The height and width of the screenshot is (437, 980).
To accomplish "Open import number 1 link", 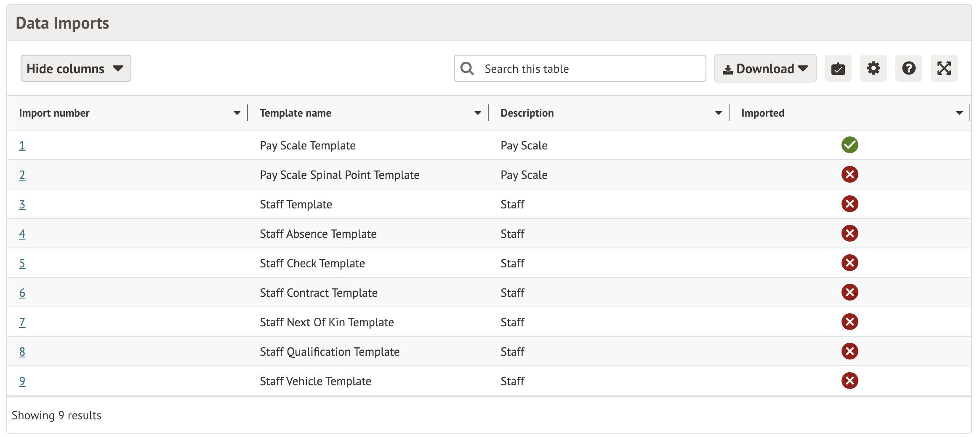I will [22, 146].
